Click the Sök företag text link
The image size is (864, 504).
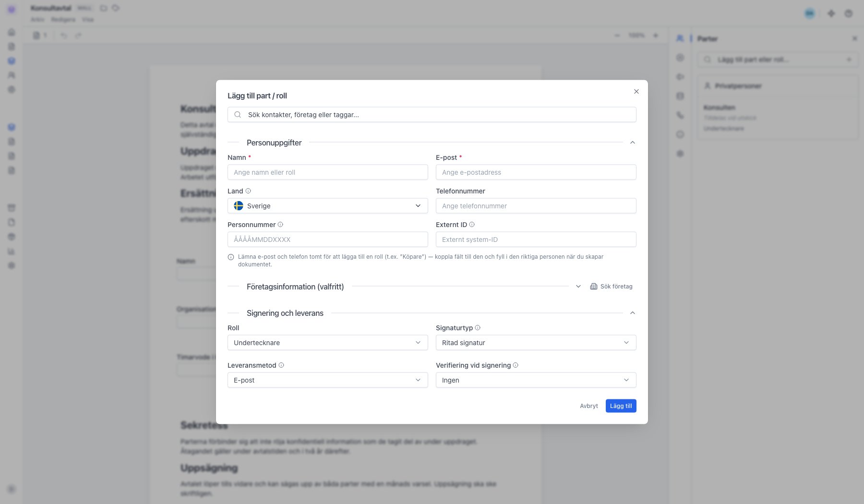[x=616, y=287]
